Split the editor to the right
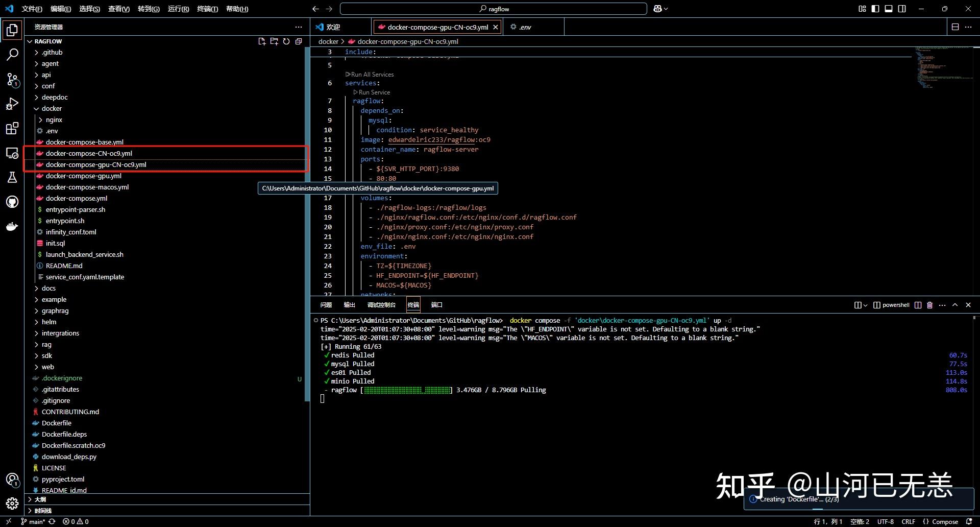The image size is (980, 527). [x=955, y=27]
